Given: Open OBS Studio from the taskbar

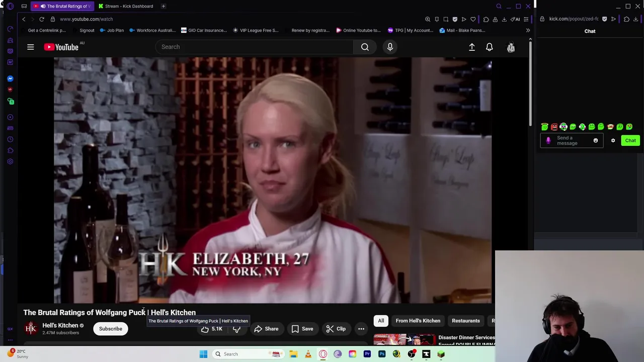Looking at the screenshot, I should point(412,354).
